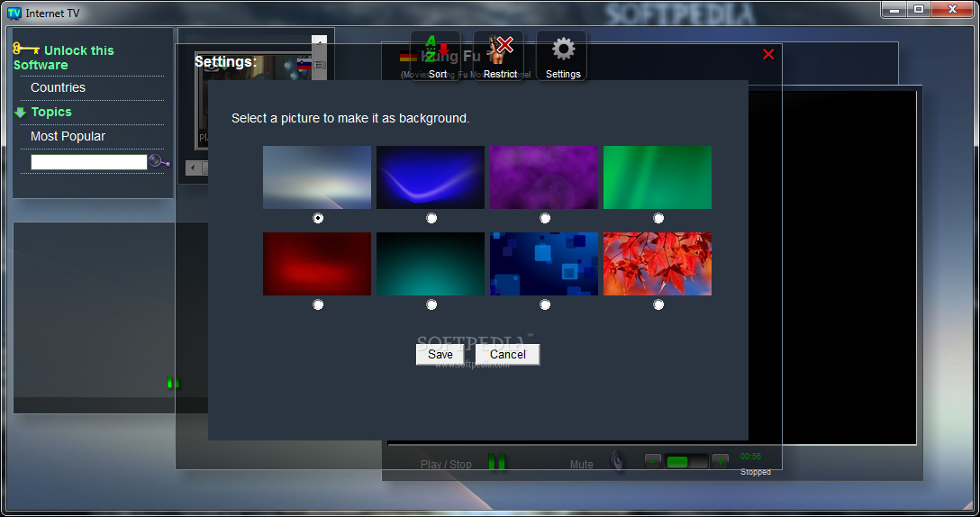The width and height of the screenshot is (980, 517).
Task: Click the Play / Stop label
Action: [446, 465]
